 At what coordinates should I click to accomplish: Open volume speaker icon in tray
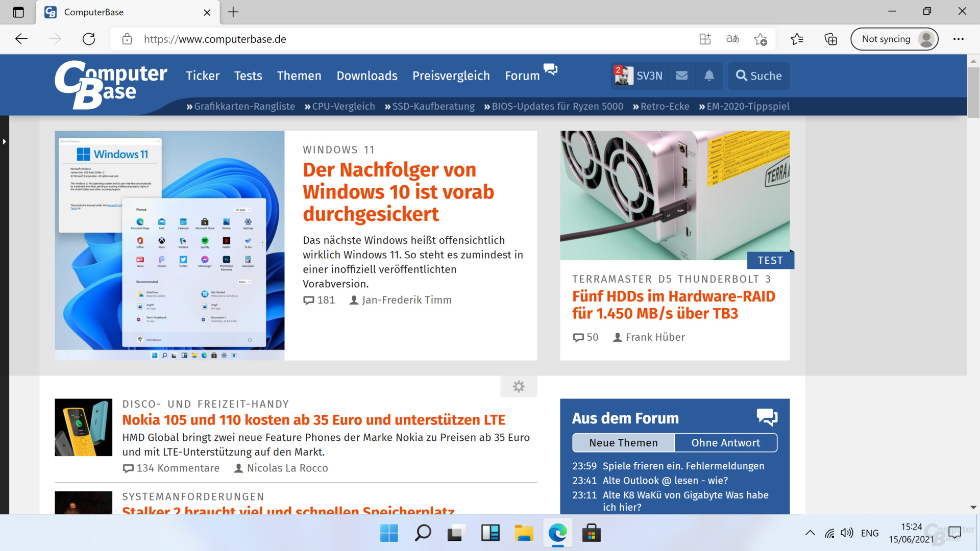[847, 533]
